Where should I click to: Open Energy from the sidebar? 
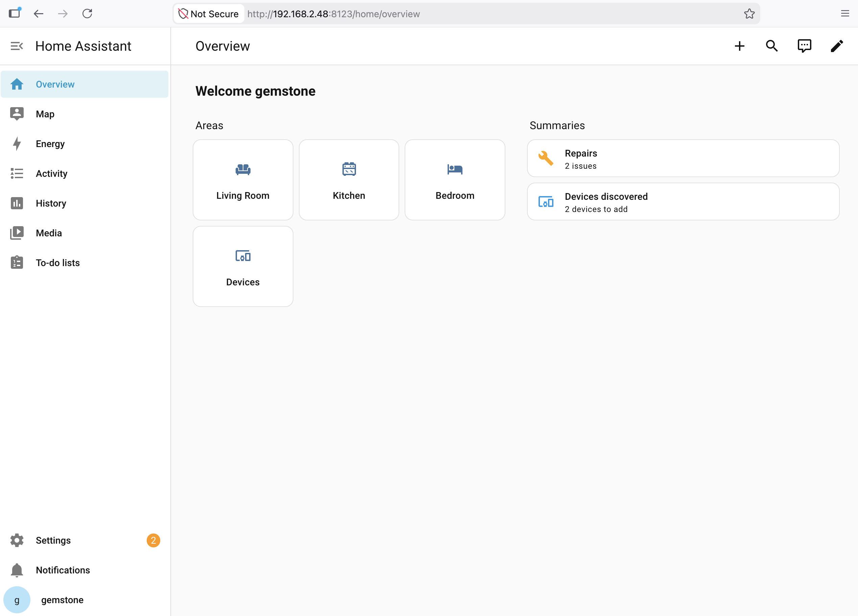(x=85, y=144)
